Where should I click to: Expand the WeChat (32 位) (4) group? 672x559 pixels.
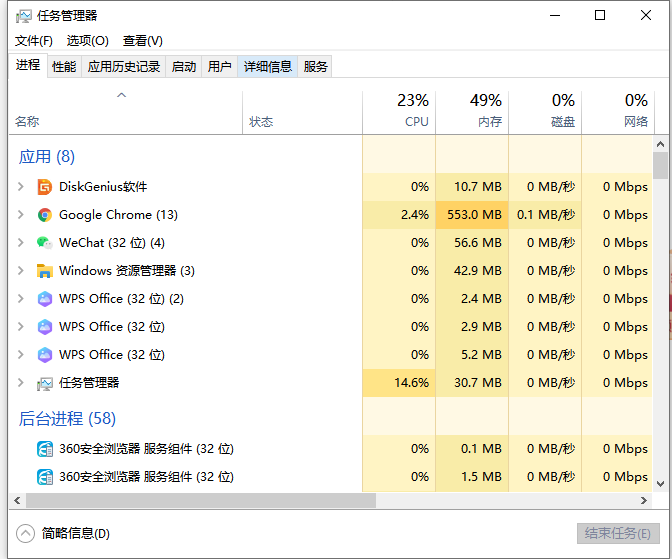pos(21,243)
